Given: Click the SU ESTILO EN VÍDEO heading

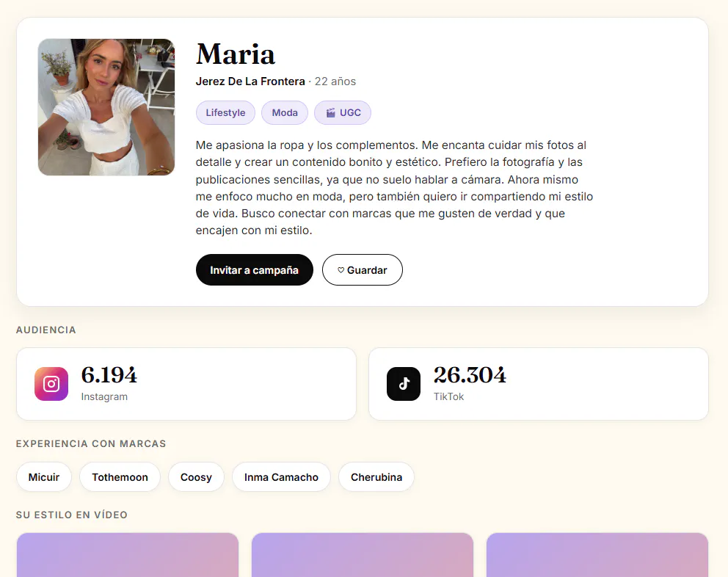Looking at the screenshot, I should coord(71,515).
